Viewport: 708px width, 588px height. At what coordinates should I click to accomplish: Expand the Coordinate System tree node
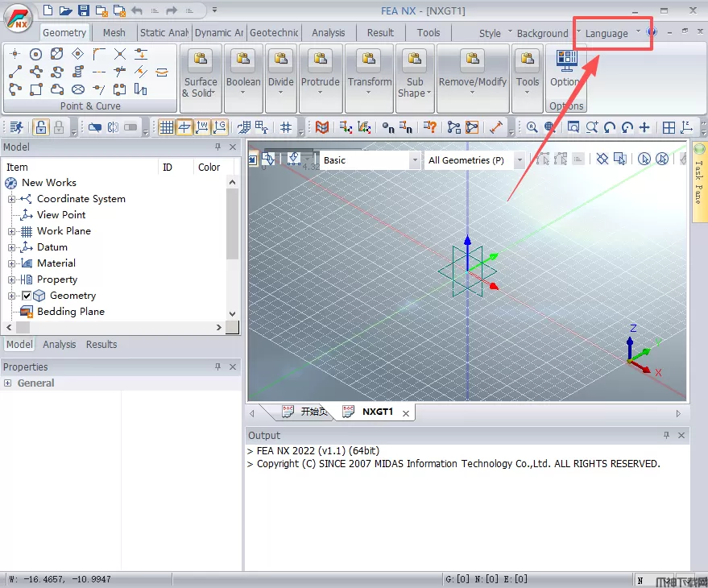coord(12,199)
